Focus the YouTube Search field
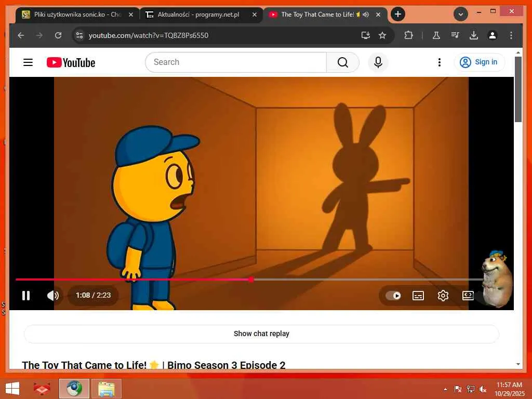Viewport: 532px width, 399px height. (236, 62)
